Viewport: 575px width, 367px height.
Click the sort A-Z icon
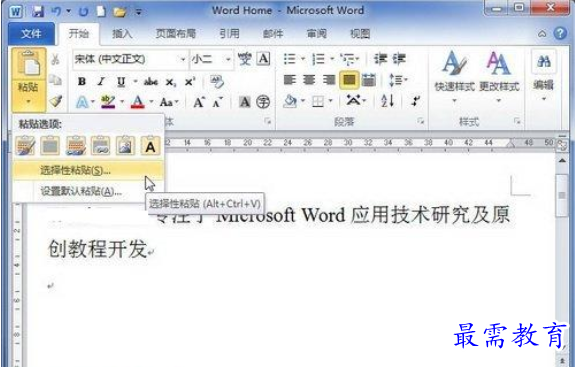click(387, 101)
